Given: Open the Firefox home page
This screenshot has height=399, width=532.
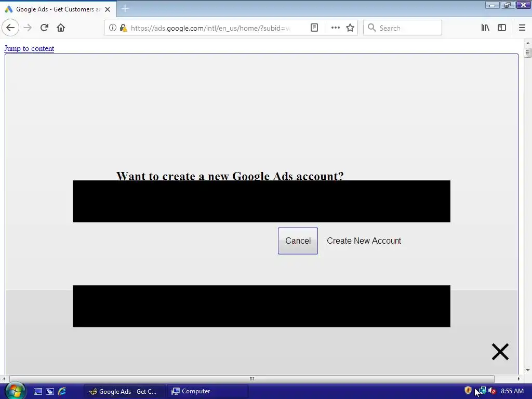Looking at the screenshot, I should [x=61, y=28].
